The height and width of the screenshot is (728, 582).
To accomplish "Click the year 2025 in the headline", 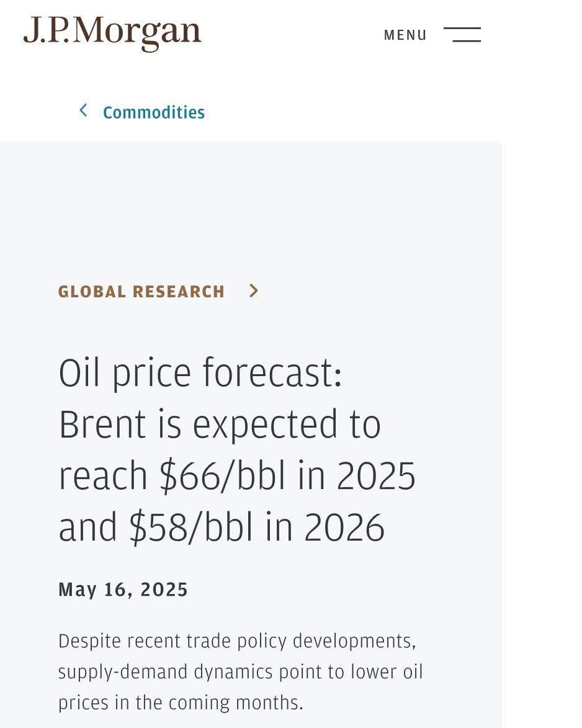I will [x=376, y=476].
